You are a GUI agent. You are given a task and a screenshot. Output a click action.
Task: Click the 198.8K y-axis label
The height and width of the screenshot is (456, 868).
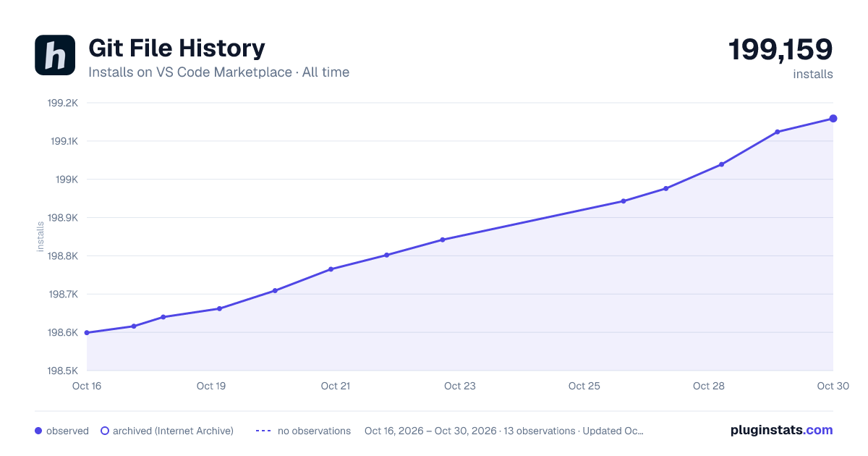point(63,256)
